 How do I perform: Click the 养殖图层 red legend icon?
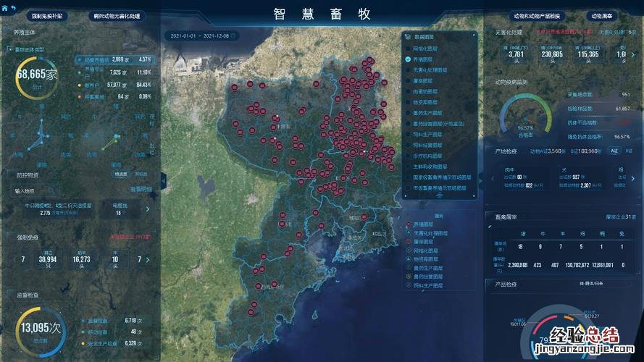(x=409, y=224)
